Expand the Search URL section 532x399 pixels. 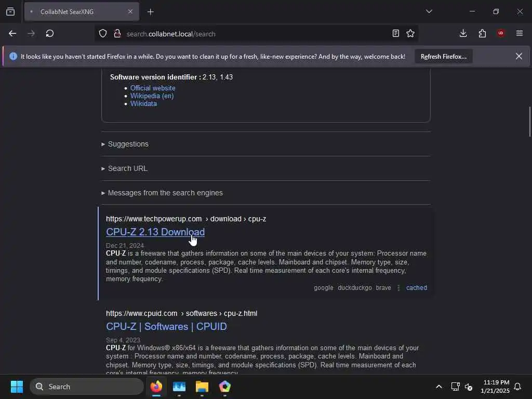click(x=124, y=169)
